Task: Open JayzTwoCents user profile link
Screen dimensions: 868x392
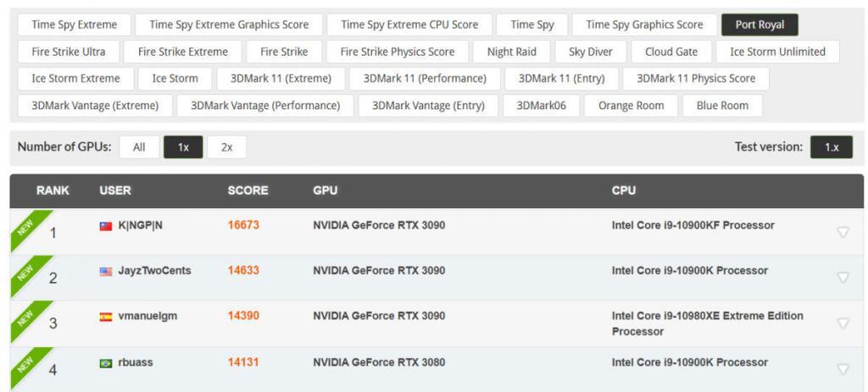Action: pos(154,271)
